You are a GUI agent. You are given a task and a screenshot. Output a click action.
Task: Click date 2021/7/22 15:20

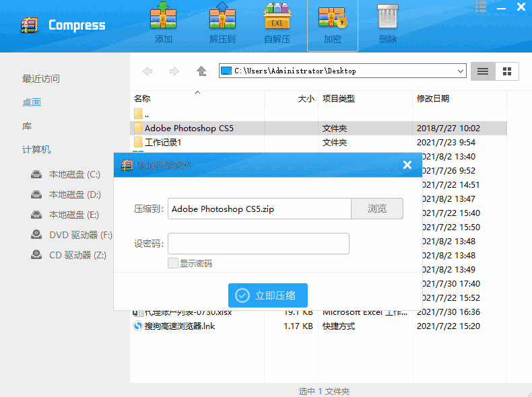coord(448,326)
